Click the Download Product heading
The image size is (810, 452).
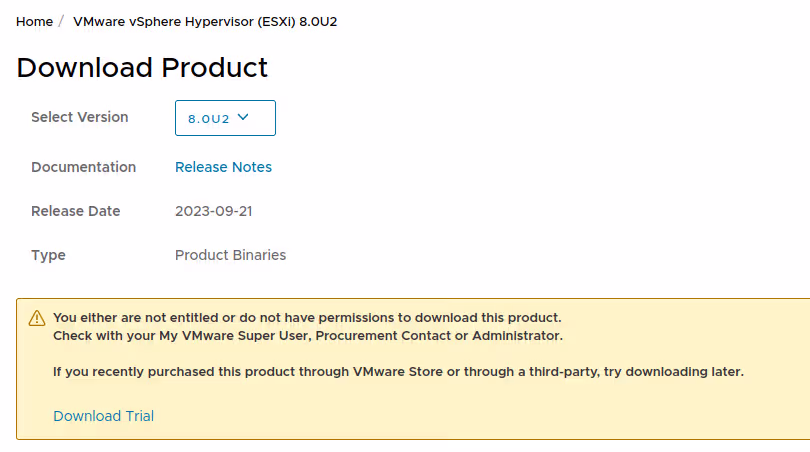pyautogui.click(x=142, y=67)
